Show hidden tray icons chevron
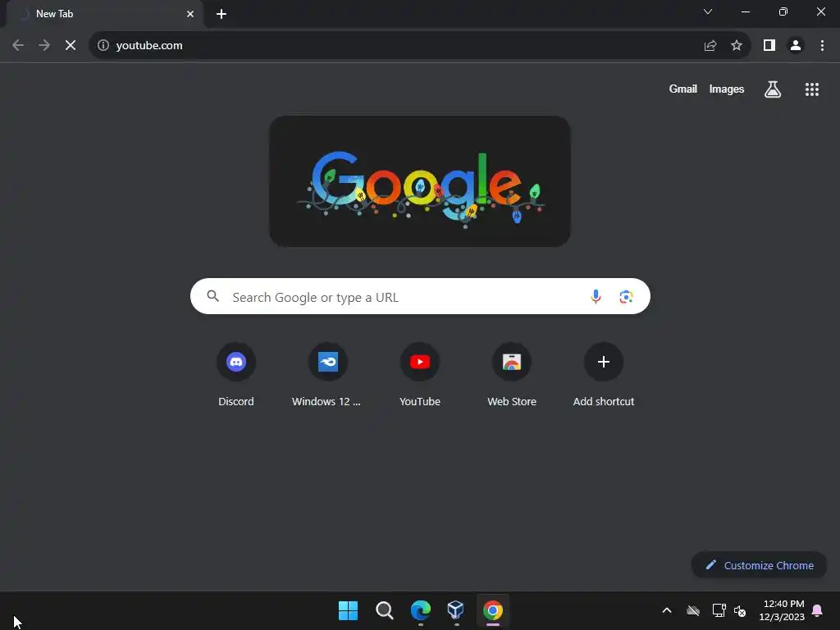 [x=667, y=610]
